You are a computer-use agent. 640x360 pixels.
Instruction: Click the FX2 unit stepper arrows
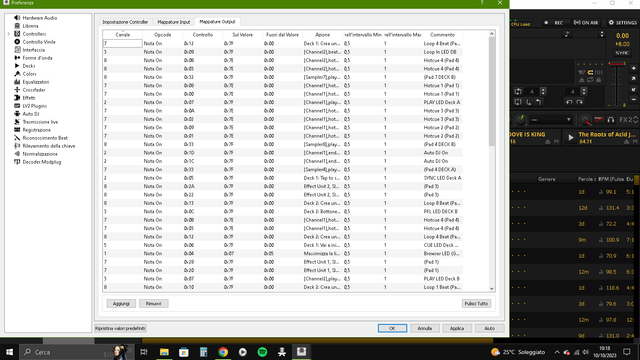[636, 120]
